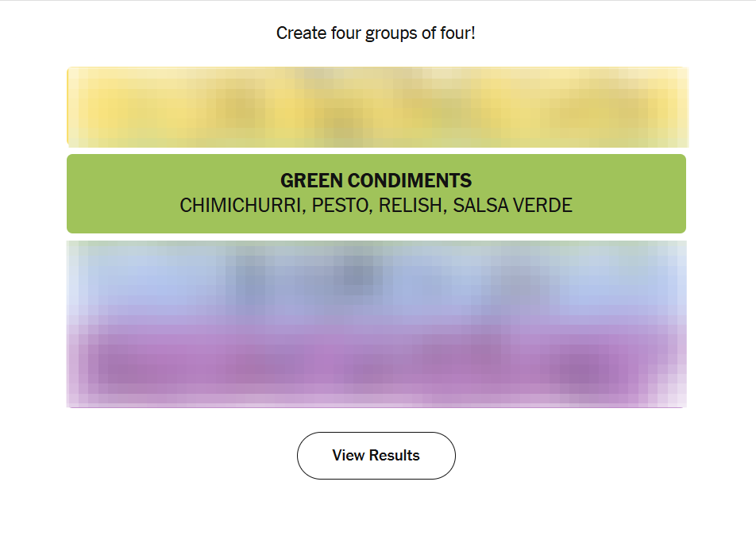Click the word "groups" in the heading

(391, 33)
